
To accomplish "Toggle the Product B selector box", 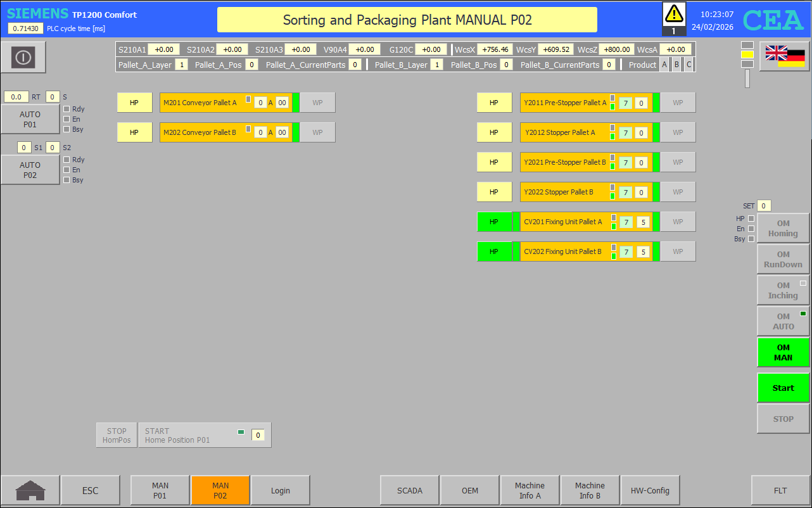I will pos(676,65).
